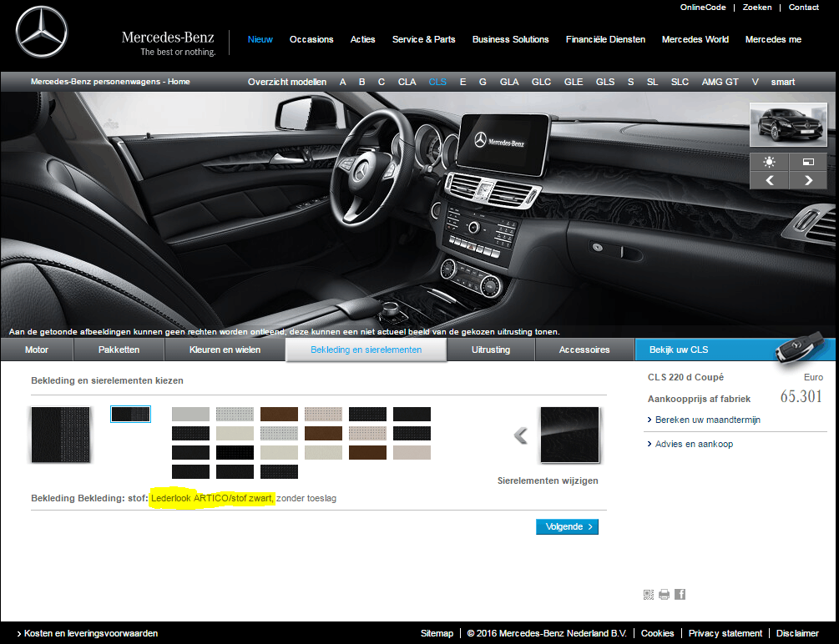Select the AMG GT model
This screenshot has width=839, height=644.
pyautogui.click(x=720, y=82)
